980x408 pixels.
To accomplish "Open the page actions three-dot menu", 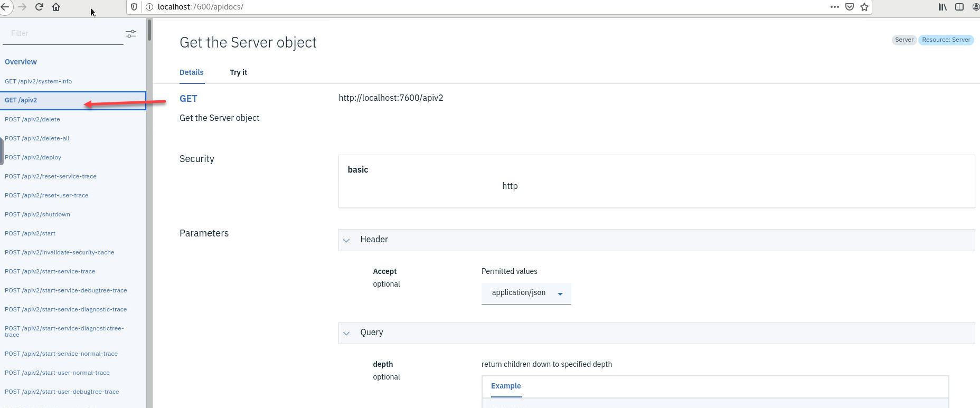I will [834, 7].
